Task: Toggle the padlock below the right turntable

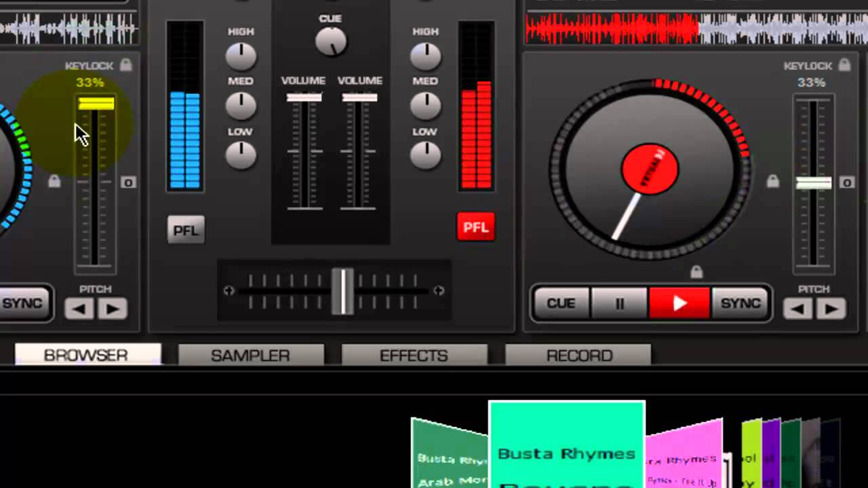Action: 696,272
